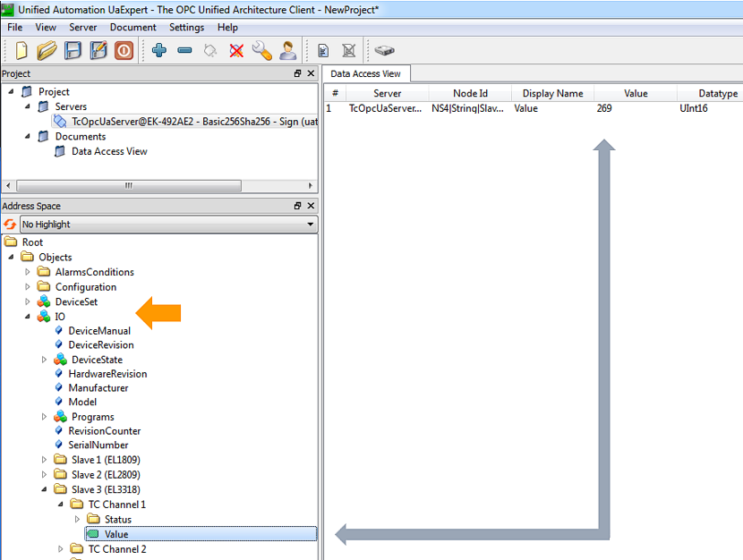Close the Project panel
Screen dimensions: 743x560
311,73
